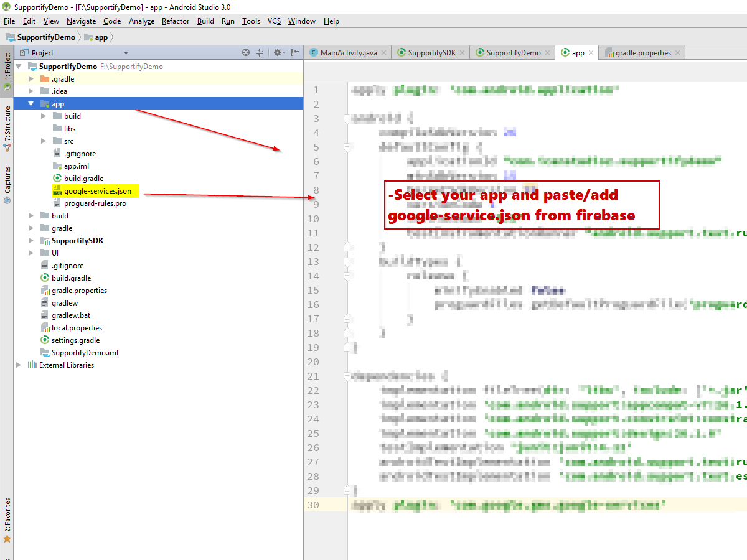This screenshot has width=747, height=560.
Task: Select app.iml in the tree
Action: click(77, 166)
